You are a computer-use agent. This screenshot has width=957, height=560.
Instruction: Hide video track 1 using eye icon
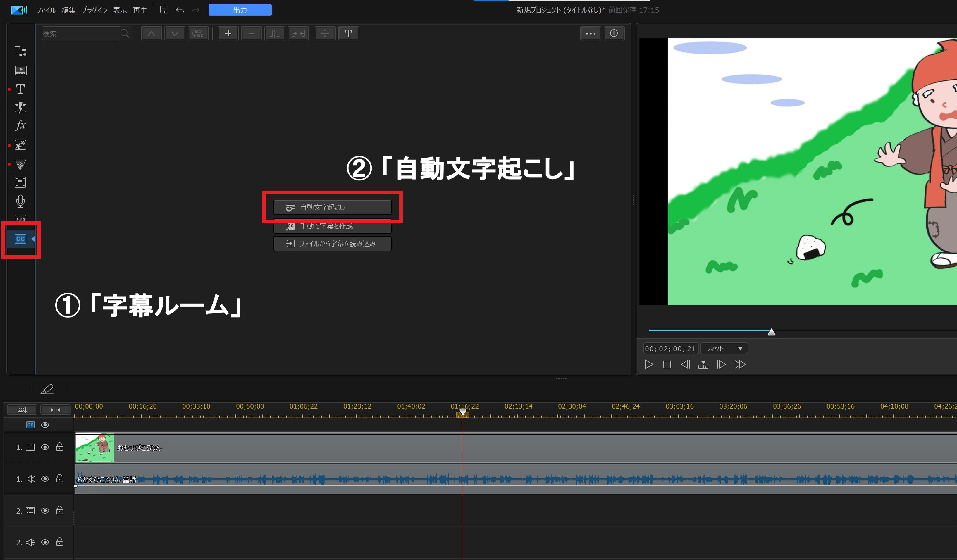click(45, 447)
